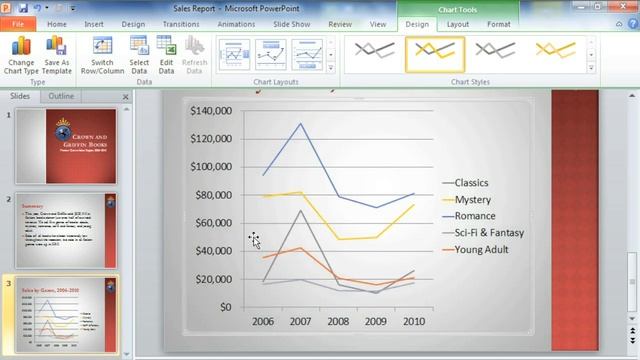640x360 pixels.
Task: Select Chart Tools Design tab
Action: tap(417, 24)
